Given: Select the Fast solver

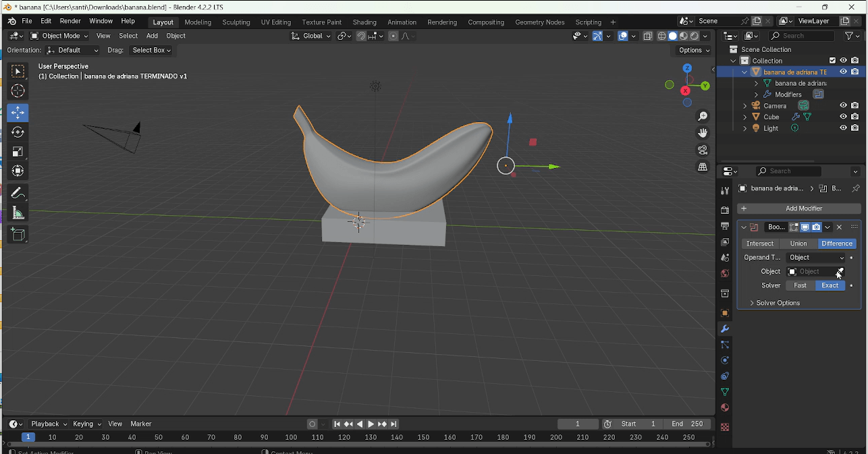Looking at the screenshot, I should pos(800,285).
